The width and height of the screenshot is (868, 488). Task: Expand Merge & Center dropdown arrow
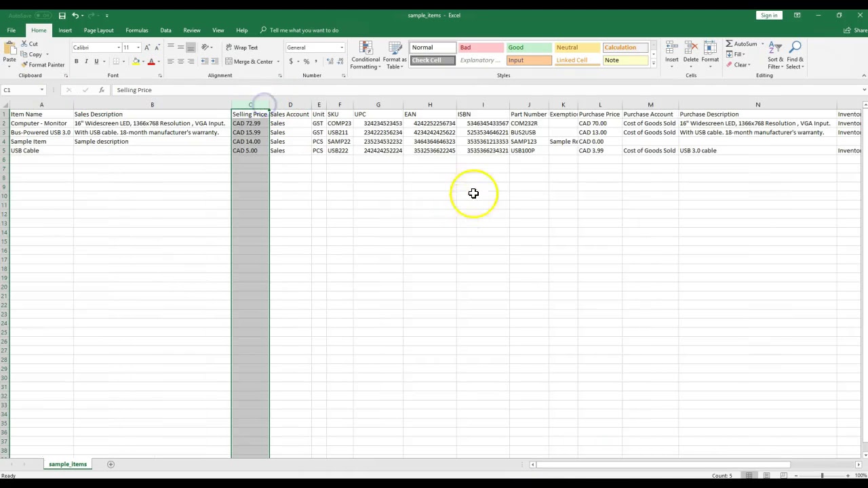tap(278, 62)
